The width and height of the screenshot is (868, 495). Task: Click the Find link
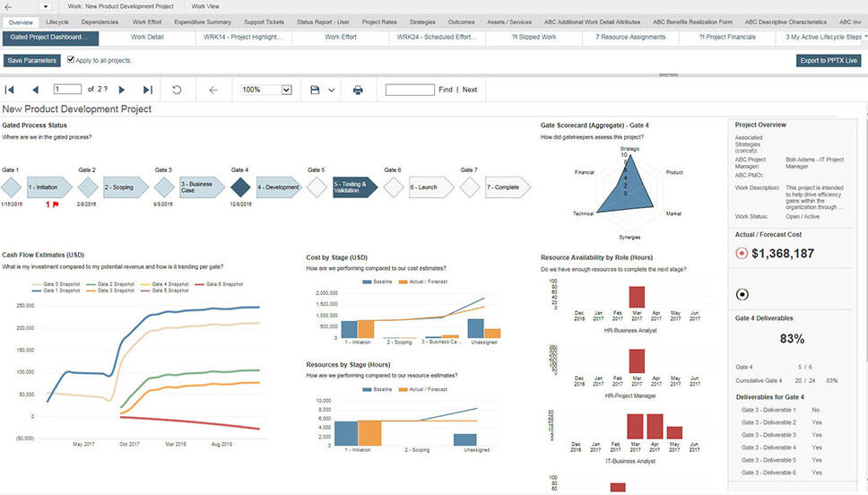click(x=445, y=90)
